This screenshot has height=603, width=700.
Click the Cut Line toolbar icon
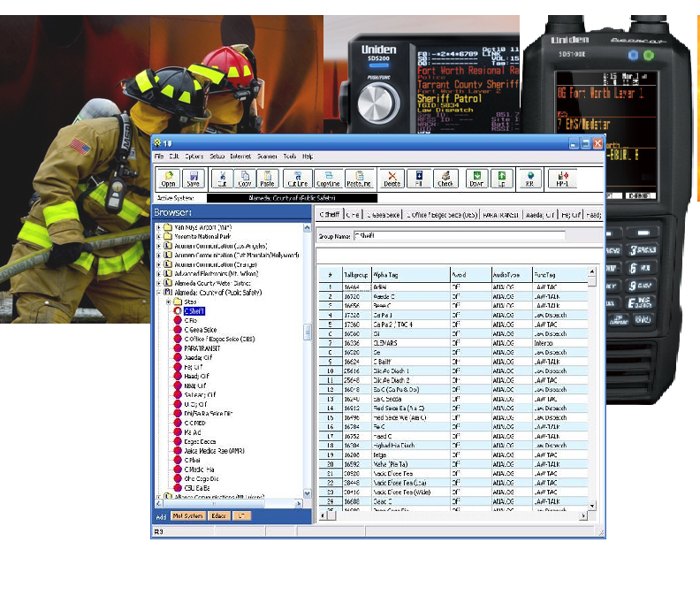tap(298, 179)
